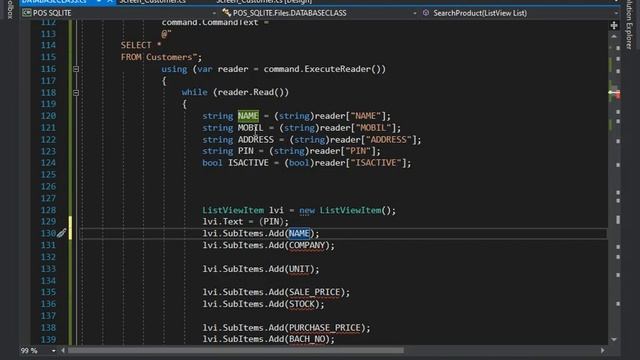Collapse the while loop at line 118
Viewport: 640px width, 360px height.
click(76, 93)
